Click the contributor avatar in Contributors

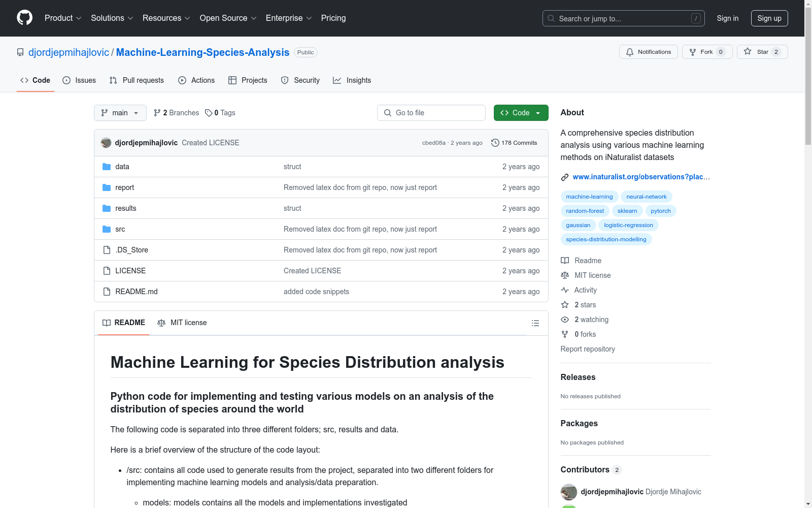(569, 492)
